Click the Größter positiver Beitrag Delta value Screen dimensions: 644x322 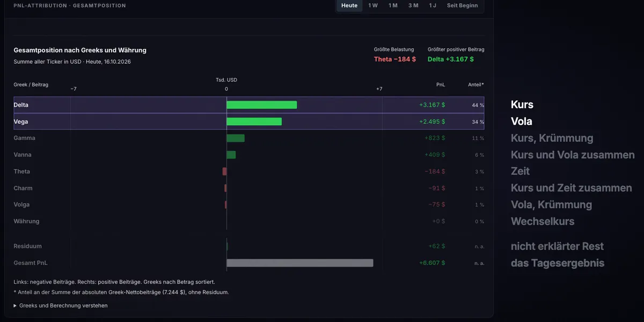451,59
